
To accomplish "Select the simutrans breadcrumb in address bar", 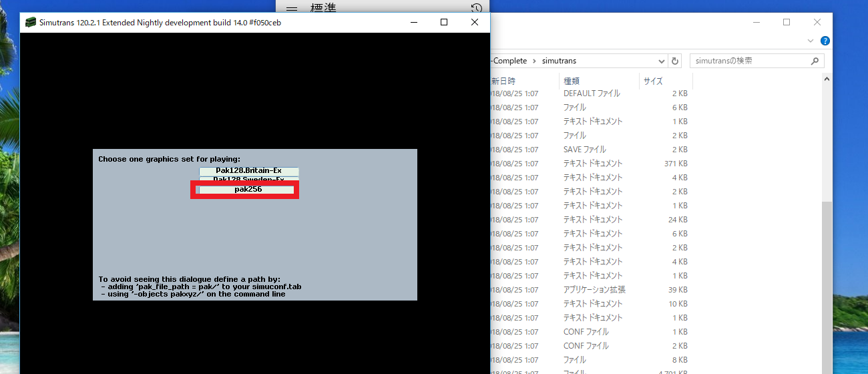I will pos(559,61).
